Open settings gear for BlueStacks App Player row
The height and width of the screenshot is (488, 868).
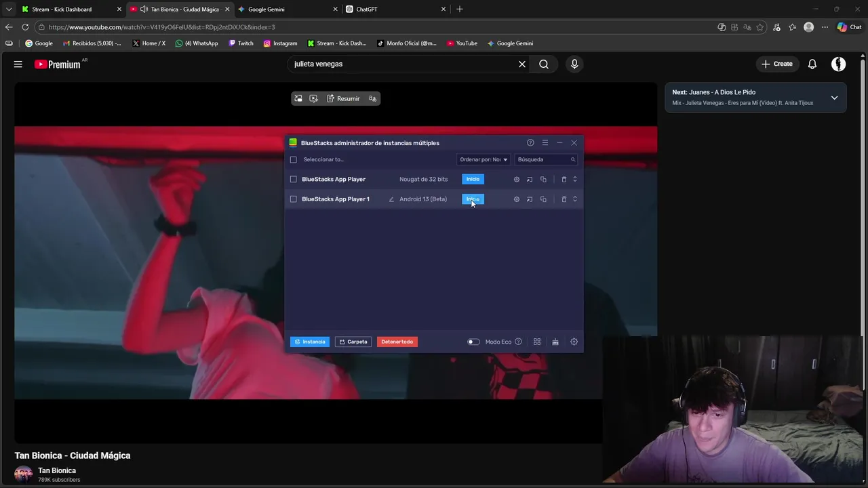tap(517, 180)
